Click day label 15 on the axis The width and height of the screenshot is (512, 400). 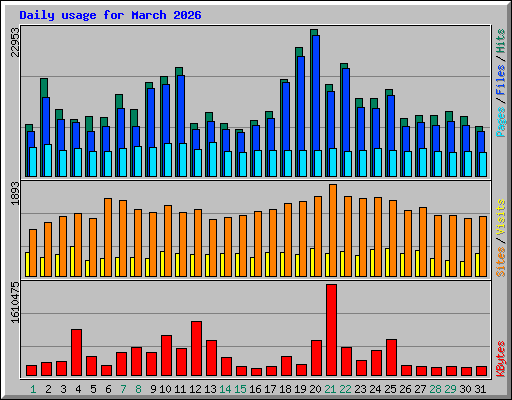pyautogui.click(x=240, y=389)
